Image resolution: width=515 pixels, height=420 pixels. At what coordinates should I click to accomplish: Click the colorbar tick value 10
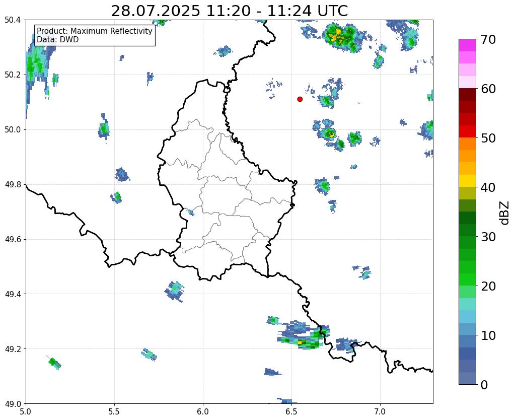(x=488, y=335)
